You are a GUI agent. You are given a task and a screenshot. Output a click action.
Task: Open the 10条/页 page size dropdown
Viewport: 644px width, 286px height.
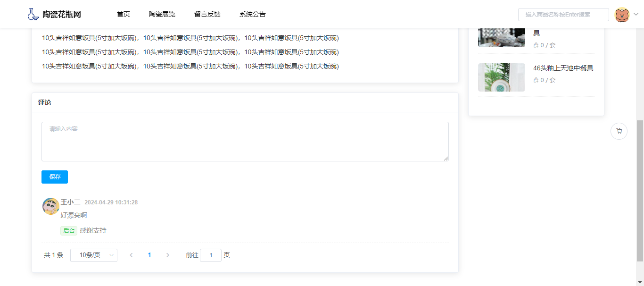tap(94, 255)
